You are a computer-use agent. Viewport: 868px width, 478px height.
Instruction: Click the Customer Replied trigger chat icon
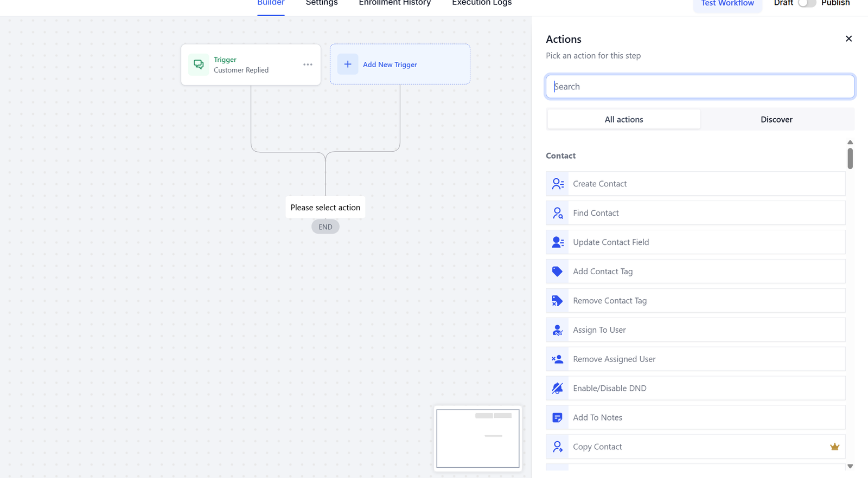pos(199,64)
